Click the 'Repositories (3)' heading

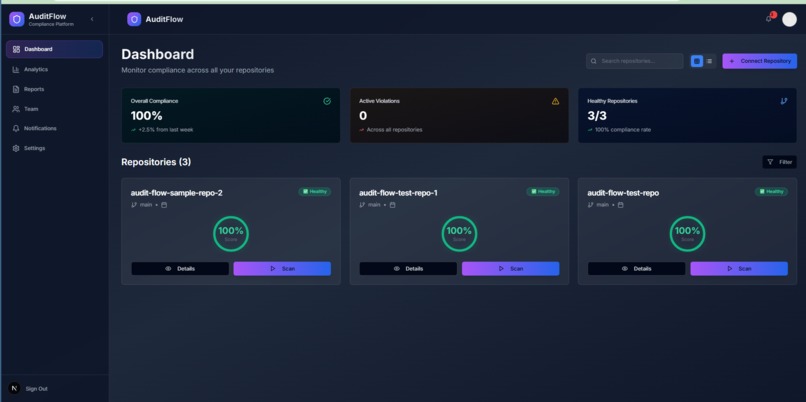[x=156, y=162]
